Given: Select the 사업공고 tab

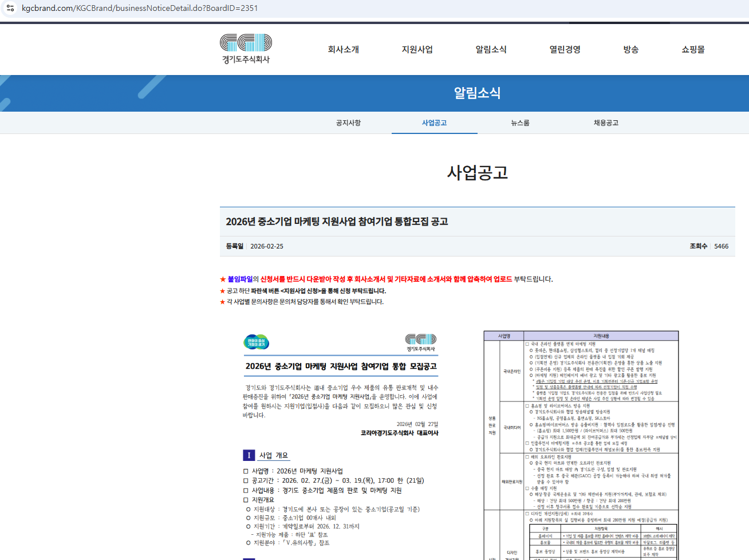Looking at the screenshot, I should [434, 123].
